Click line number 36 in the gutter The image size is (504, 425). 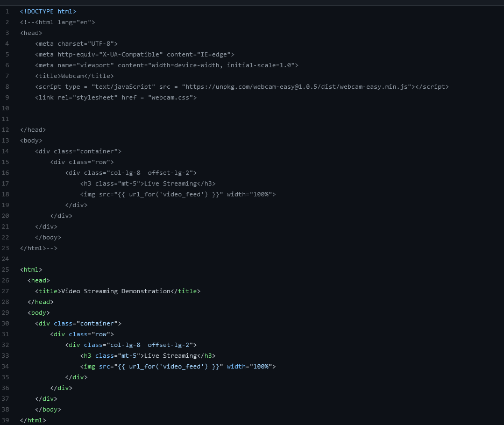(5, 388)
